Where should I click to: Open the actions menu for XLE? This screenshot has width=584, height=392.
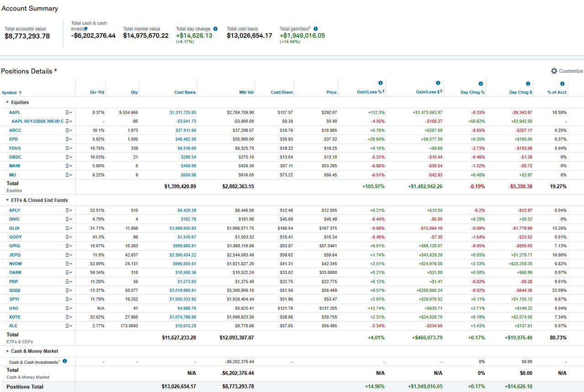tap(69, 326)
